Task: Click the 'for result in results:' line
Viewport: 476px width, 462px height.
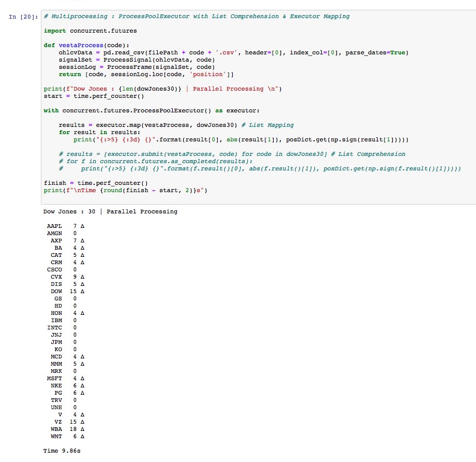Action: point(99,132)
